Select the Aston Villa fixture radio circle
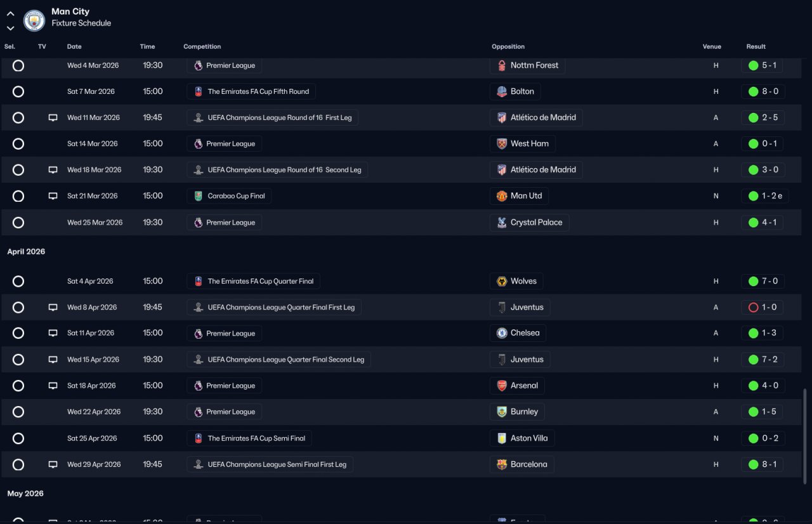This screenshot has height=524, width=812. (18, 438)
